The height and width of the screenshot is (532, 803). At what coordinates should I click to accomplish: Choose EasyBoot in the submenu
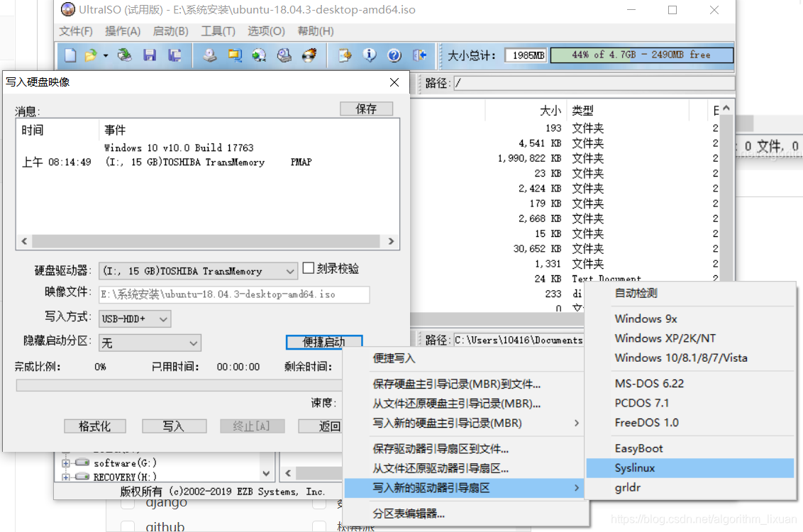coord(690,448)
